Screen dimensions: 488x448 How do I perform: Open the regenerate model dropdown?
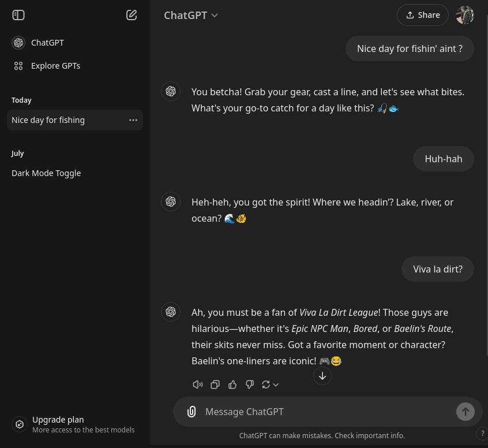point(270,384)
